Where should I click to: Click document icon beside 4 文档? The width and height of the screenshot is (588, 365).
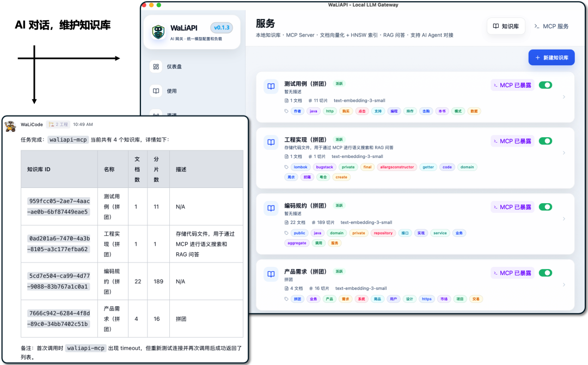tap(286, 289)
